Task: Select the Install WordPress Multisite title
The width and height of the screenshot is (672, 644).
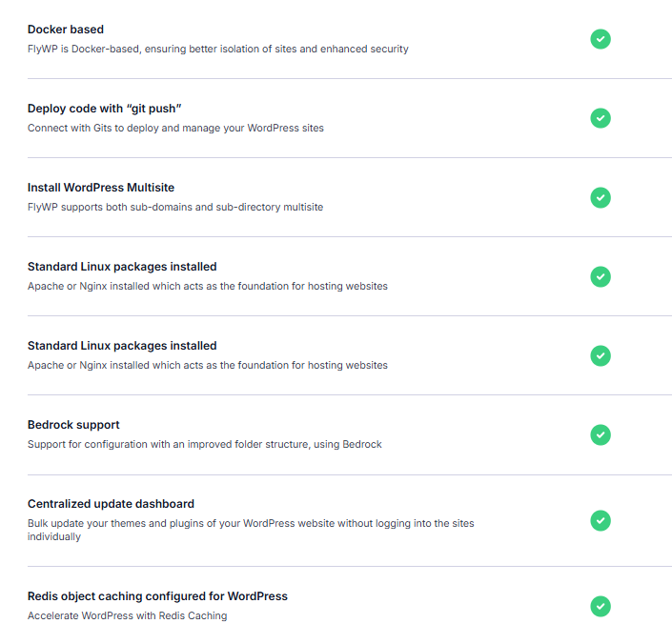Action: [x=101, y=188]
